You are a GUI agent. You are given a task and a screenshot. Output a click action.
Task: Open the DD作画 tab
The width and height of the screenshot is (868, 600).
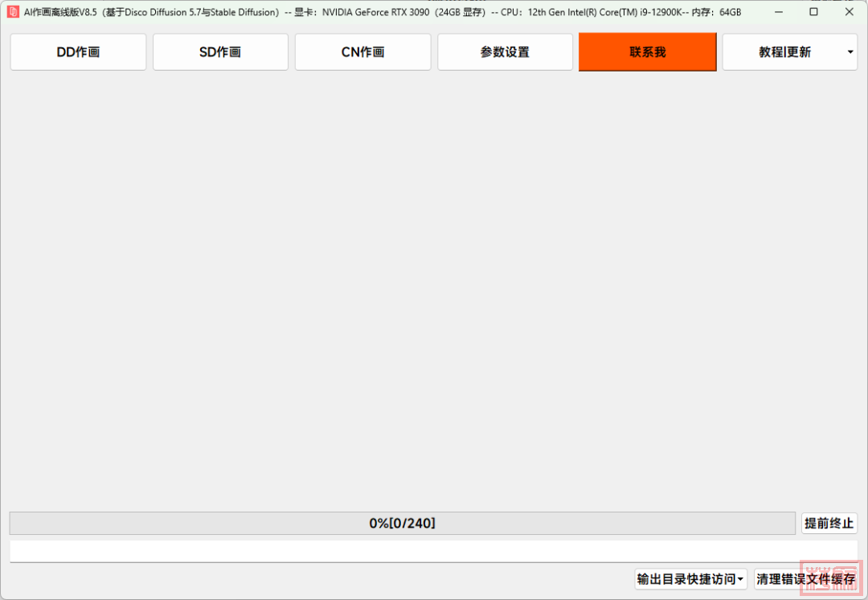[78, 52]
